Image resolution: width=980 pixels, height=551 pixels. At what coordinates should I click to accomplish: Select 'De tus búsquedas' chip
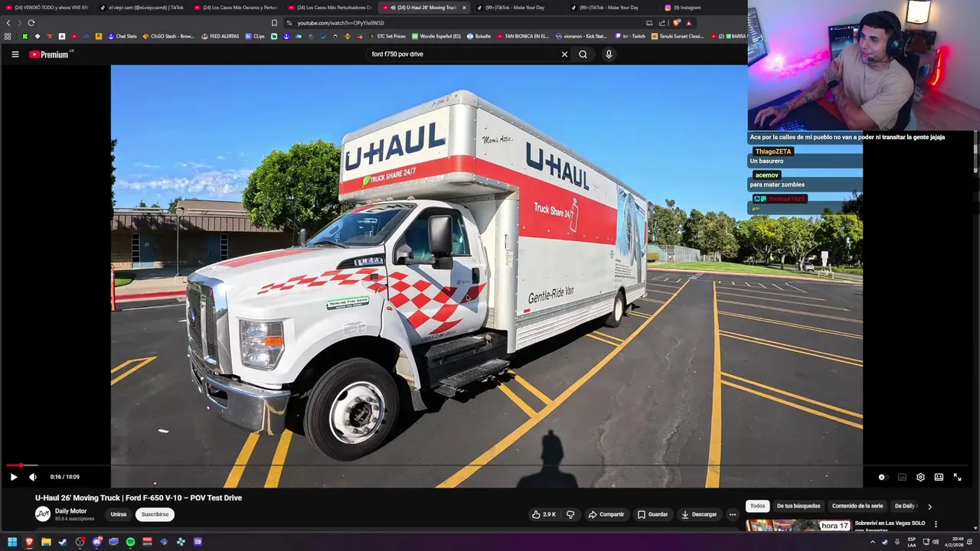point(799,506)
